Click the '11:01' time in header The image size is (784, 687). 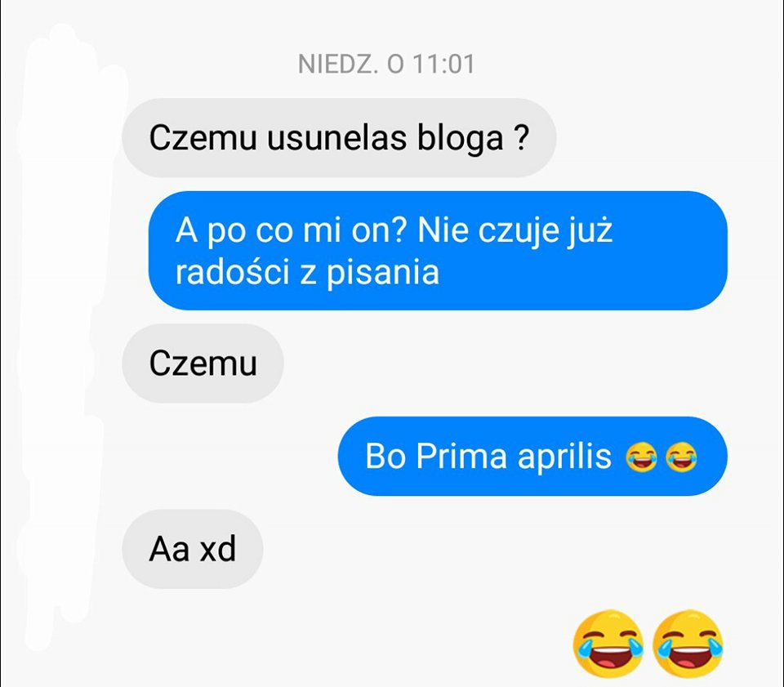(x=444, y=64)
